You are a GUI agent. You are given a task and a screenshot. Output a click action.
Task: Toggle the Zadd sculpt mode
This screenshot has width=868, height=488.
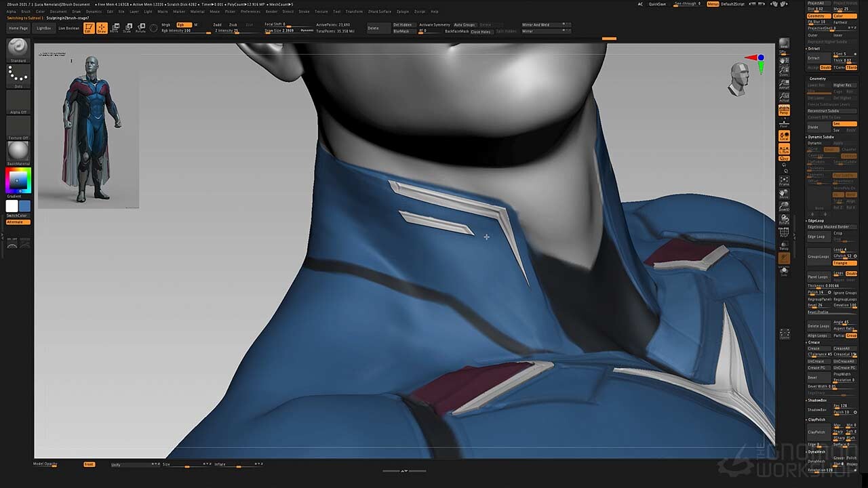(217, 24)
